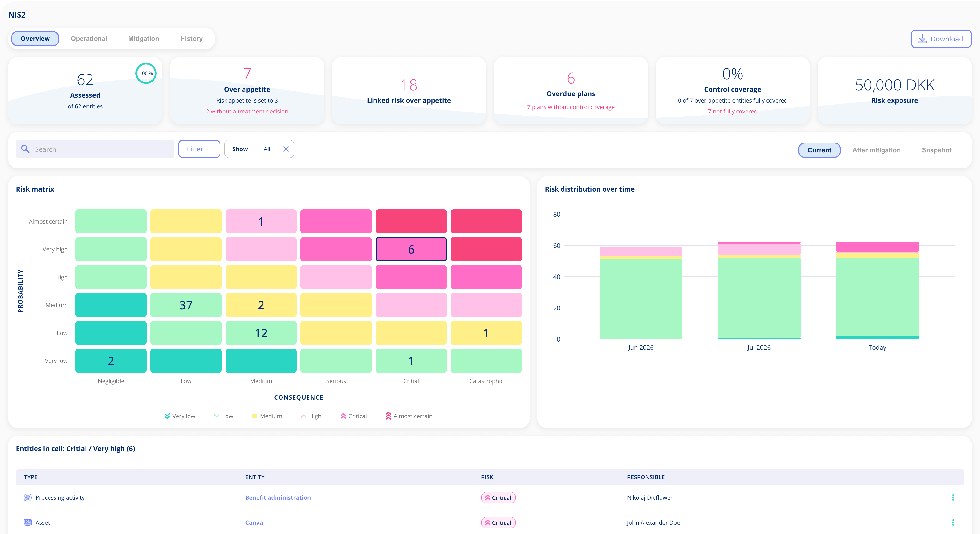This screenshot has height=534, width=980.
Task: Select the After mitigation view
Action: (876, 150)
